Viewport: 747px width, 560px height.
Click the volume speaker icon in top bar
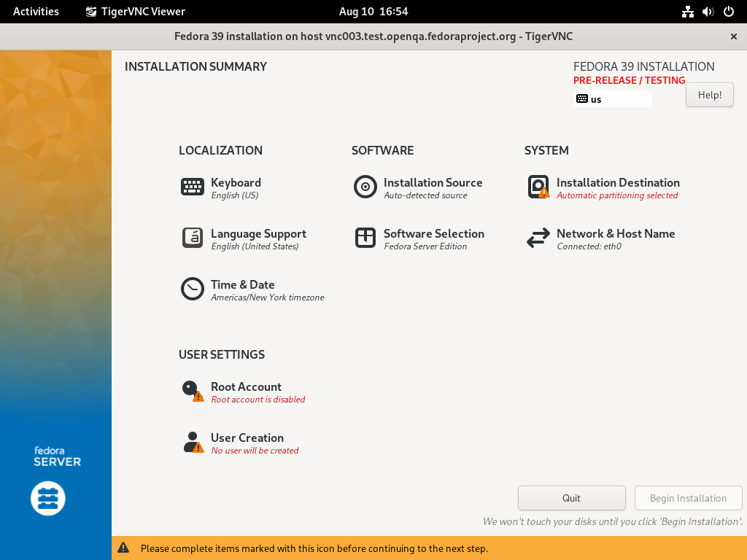[708, 12]
